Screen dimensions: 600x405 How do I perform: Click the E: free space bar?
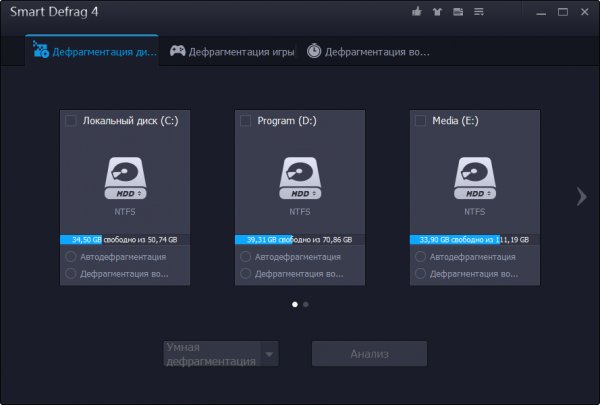pos(474,240)
